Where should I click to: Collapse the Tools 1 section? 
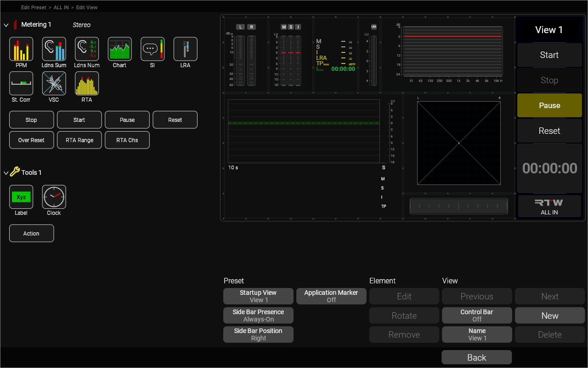[x=6, y=173]
